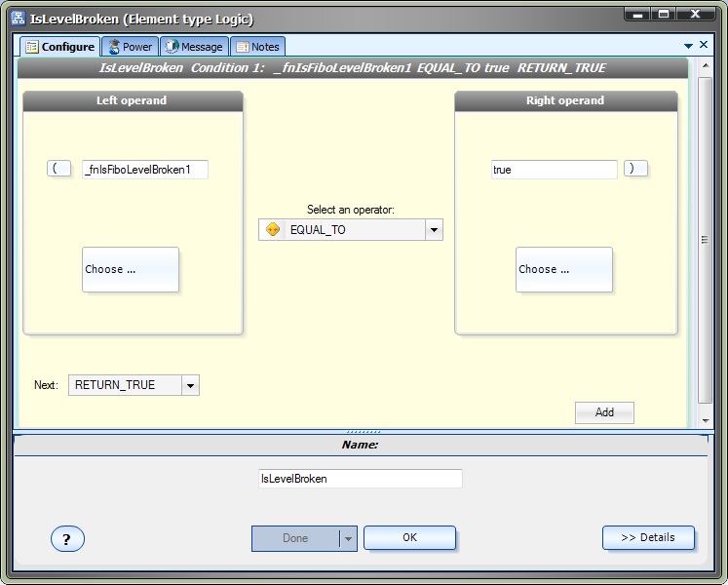
Task: Click the vertical scrollbar thumb
Action: 706,240
